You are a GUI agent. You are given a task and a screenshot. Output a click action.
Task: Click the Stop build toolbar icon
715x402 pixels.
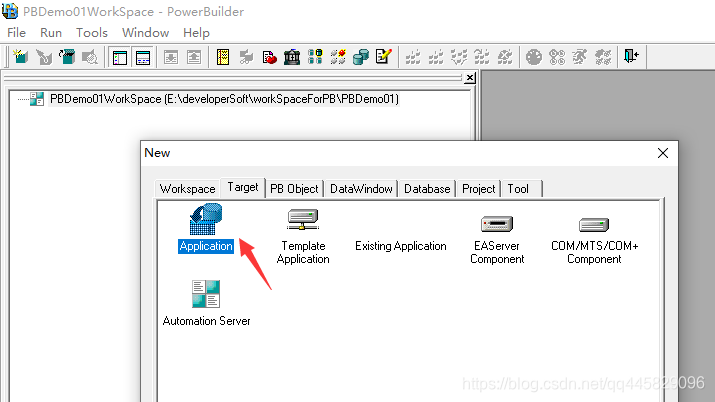505,57
